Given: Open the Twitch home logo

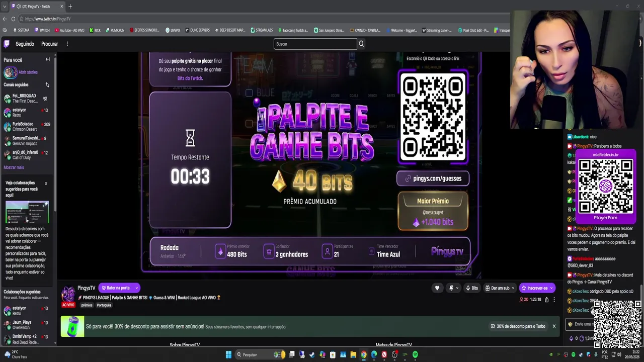Looking at the screenshot, I should (x=7, y=44).
